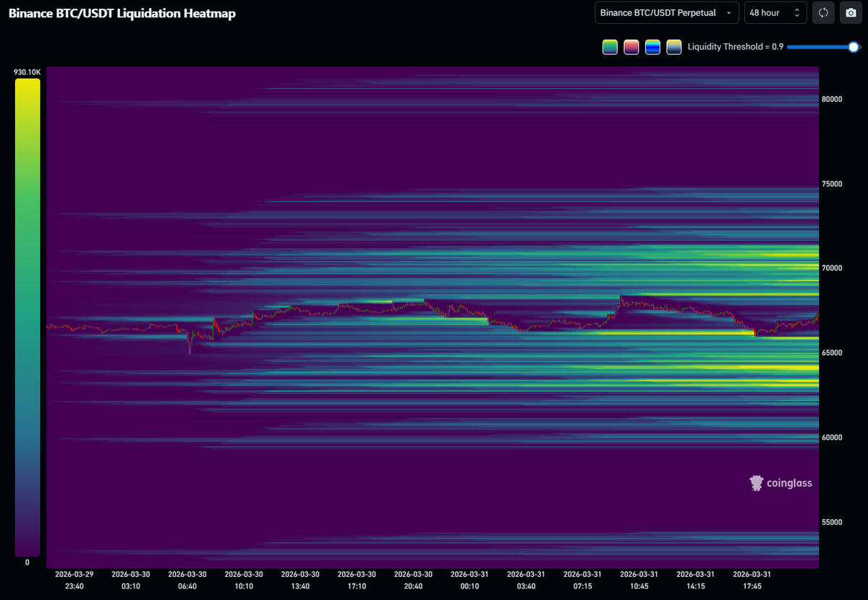This screenshot has height=600, width=868.
Task: Click the 2026-03-31 07:15 time axis label
Action: (x=582, y=580)
